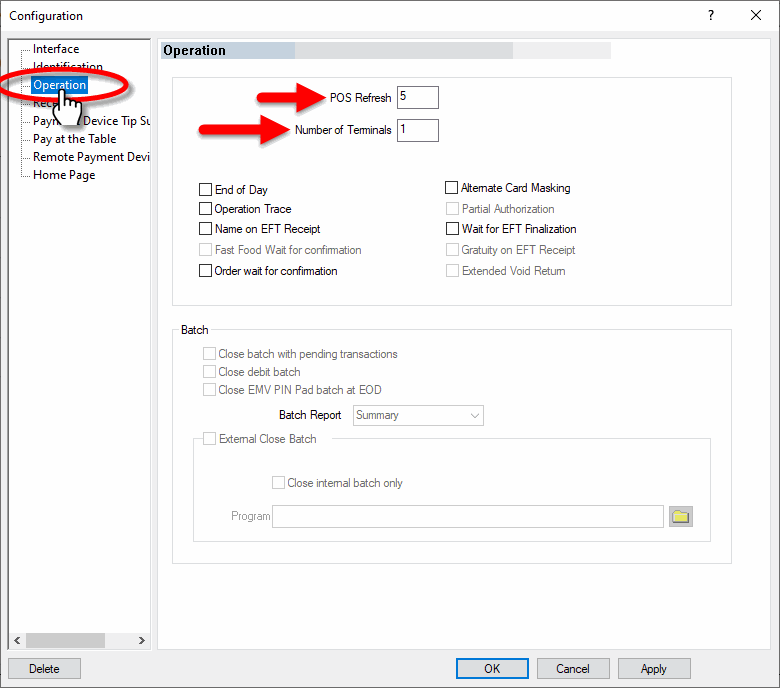Viewport: 780px width, 688px height.
Task: Click the OK button
Action: 492,669
